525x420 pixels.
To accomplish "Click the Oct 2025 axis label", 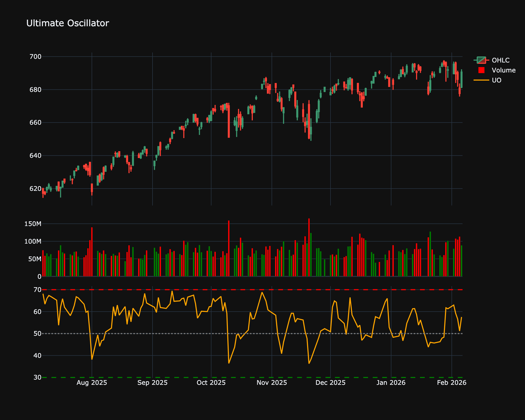I will [211, 383].
